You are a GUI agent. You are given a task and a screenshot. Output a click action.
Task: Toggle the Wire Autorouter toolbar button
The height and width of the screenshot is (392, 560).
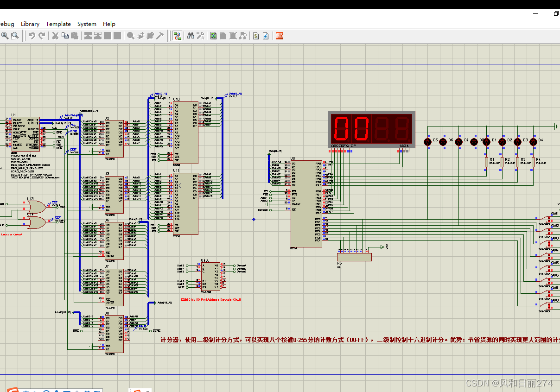pyautogui.click(x=177, y=36)
